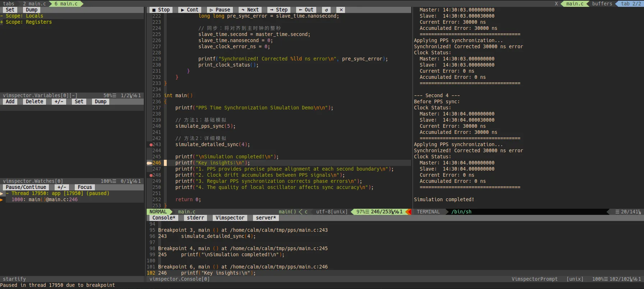Image resolution: width=644 pixels, height=289 pixels.
Task: Toggle breakpoint marker at line 243
Action: (151, 144)
